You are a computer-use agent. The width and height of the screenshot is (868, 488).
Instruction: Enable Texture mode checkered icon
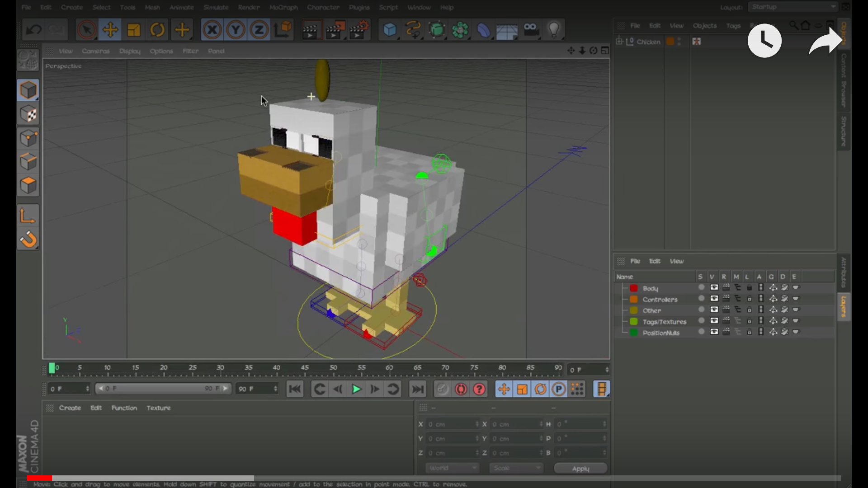coord(28,115)
